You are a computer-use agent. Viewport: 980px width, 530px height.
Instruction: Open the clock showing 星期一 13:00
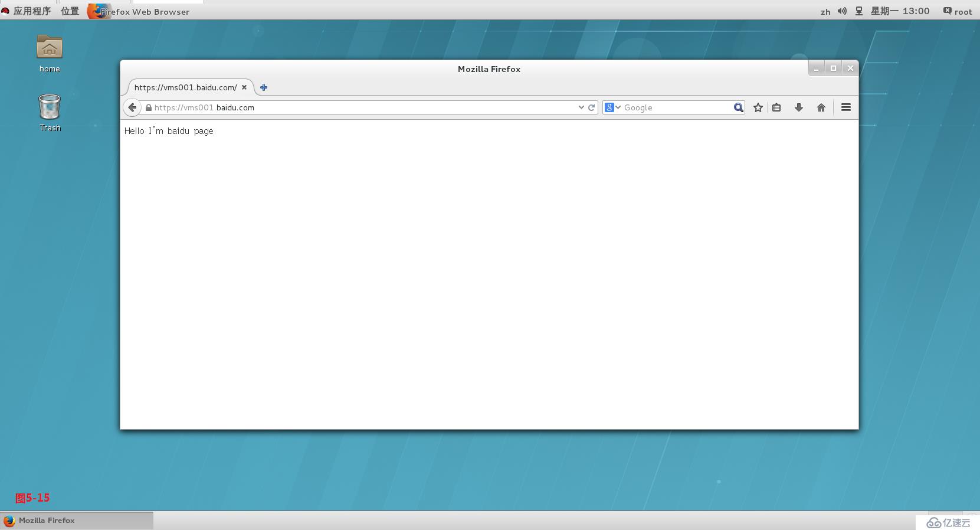900,11
